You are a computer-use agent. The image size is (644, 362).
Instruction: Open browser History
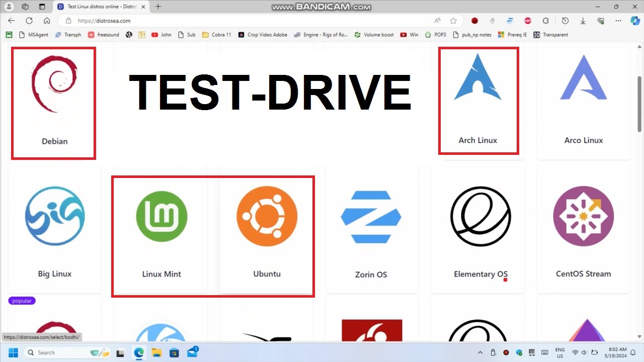(x=565, y=21)
